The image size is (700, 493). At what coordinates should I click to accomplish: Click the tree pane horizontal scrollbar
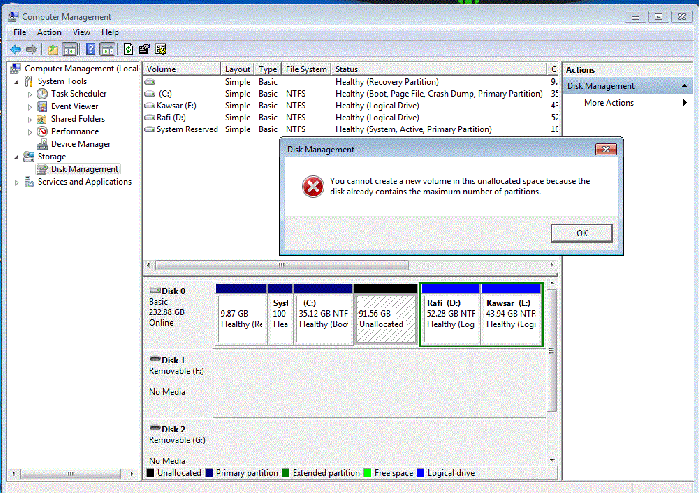point(72,473)
